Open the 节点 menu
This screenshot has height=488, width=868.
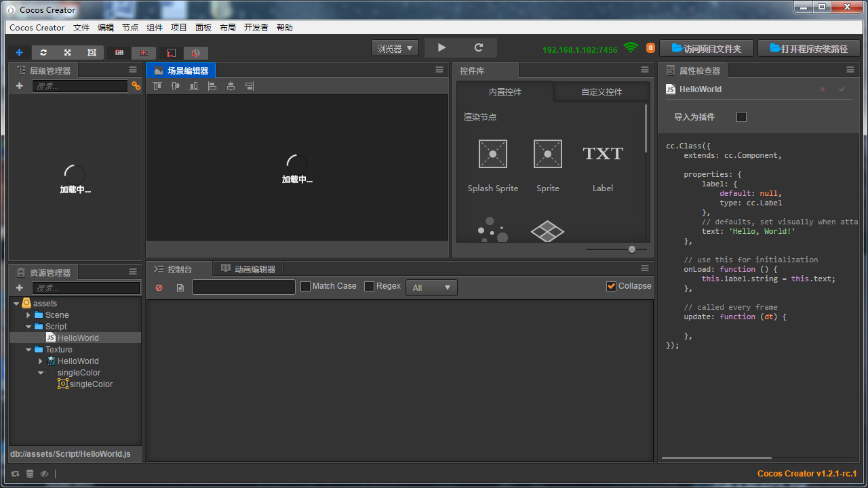point(130,28)
